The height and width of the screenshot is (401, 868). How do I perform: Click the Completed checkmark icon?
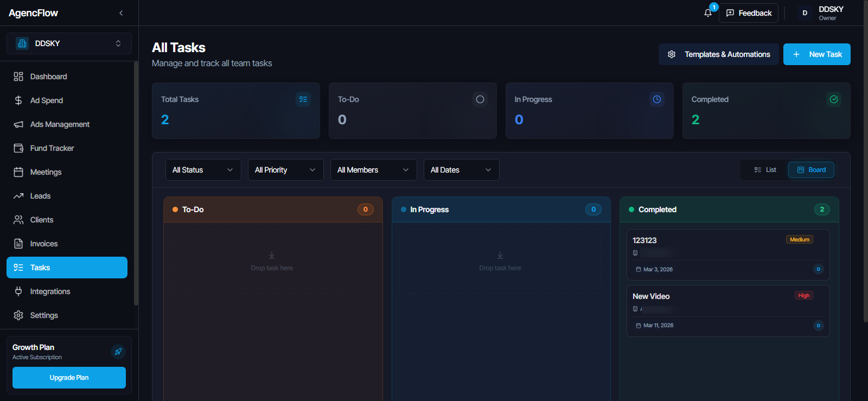834,99
